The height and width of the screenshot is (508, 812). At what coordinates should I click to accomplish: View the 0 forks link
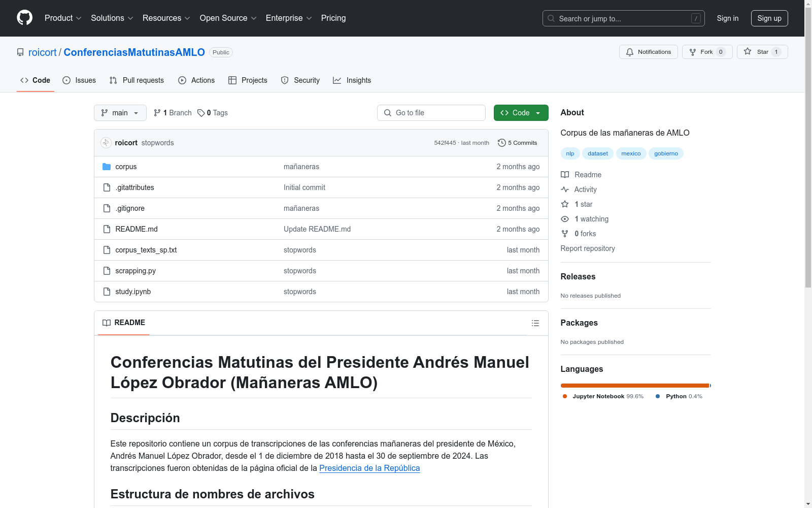tap(579, 234)
